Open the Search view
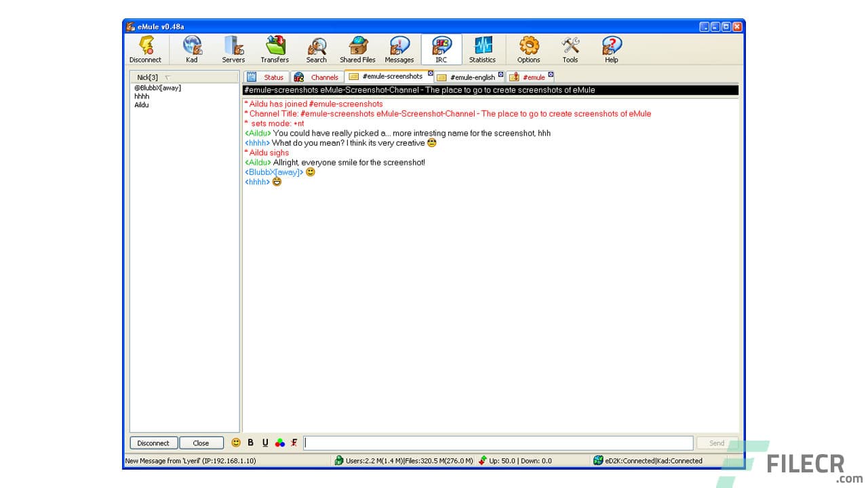The image size is (868, 488). click(316, 49)
